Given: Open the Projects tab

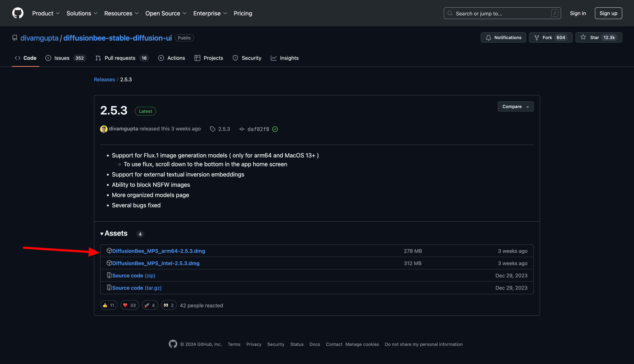Looking at the screenshot, I should (209, 58).
